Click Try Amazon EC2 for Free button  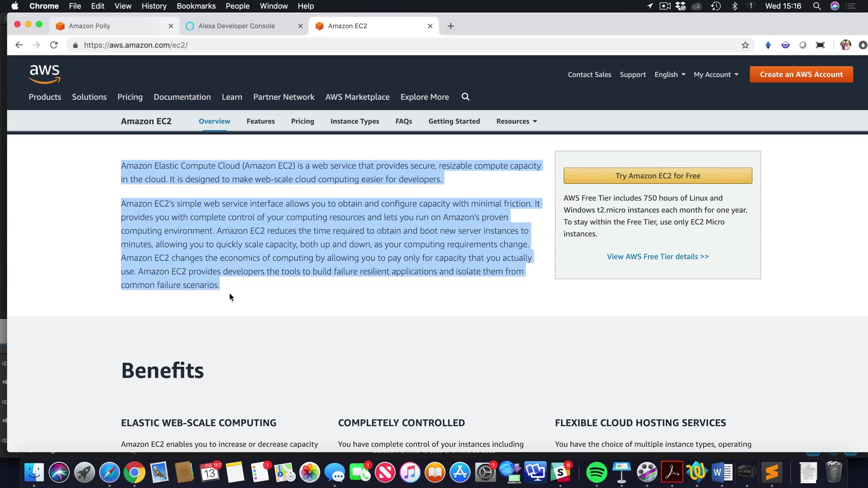[657, 176]
